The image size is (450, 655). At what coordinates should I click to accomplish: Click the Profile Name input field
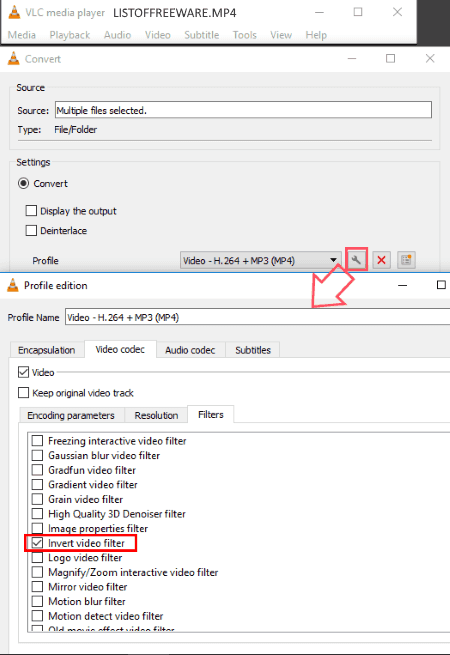[x=257, y=317]
